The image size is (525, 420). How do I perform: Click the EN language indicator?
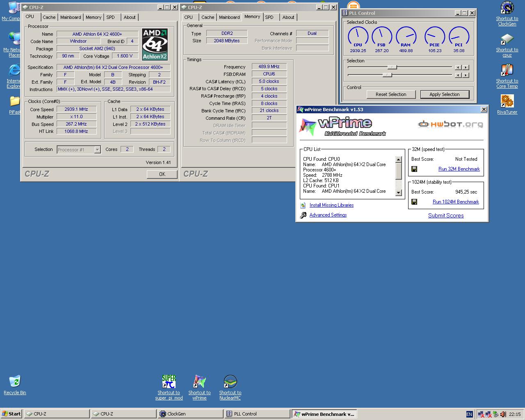coord(469,414)
